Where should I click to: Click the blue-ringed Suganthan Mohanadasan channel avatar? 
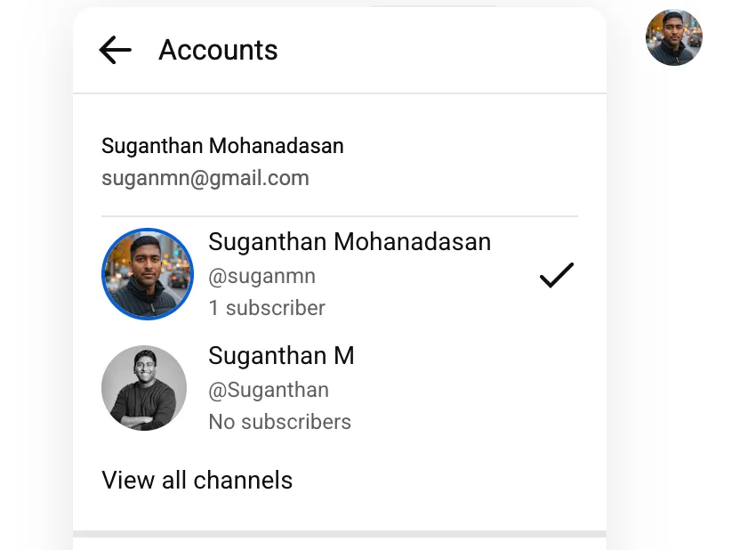point(148,274)
